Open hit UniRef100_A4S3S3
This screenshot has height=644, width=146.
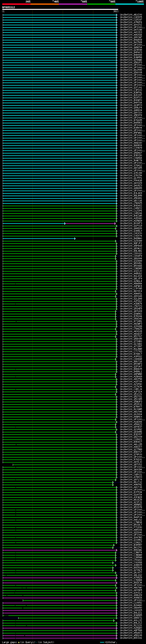[x=131, y=32]
